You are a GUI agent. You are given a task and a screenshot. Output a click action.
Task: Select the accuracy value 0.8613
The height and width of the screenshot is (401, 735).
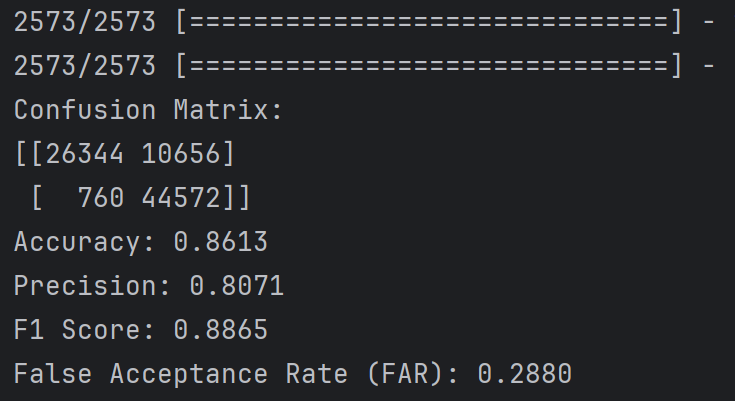tap(220, 242)
